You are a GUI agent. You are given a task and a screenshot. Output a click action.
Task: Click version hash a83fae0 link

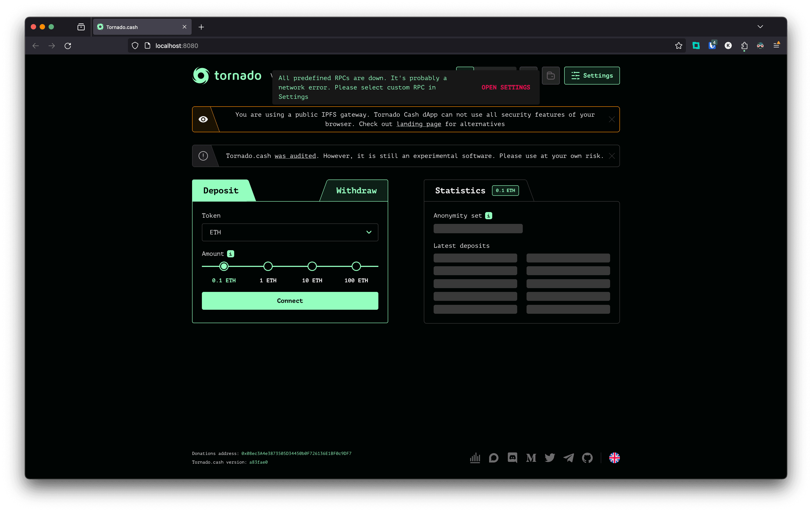258,462
